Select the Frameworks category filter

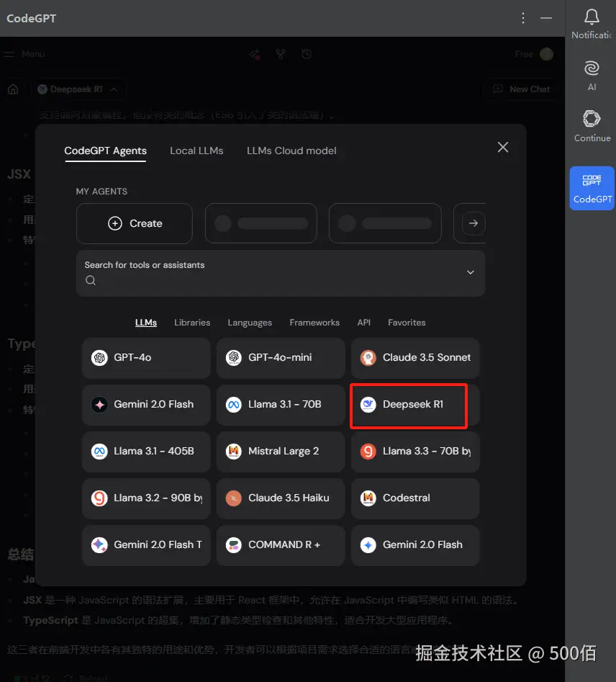(314, 323)
